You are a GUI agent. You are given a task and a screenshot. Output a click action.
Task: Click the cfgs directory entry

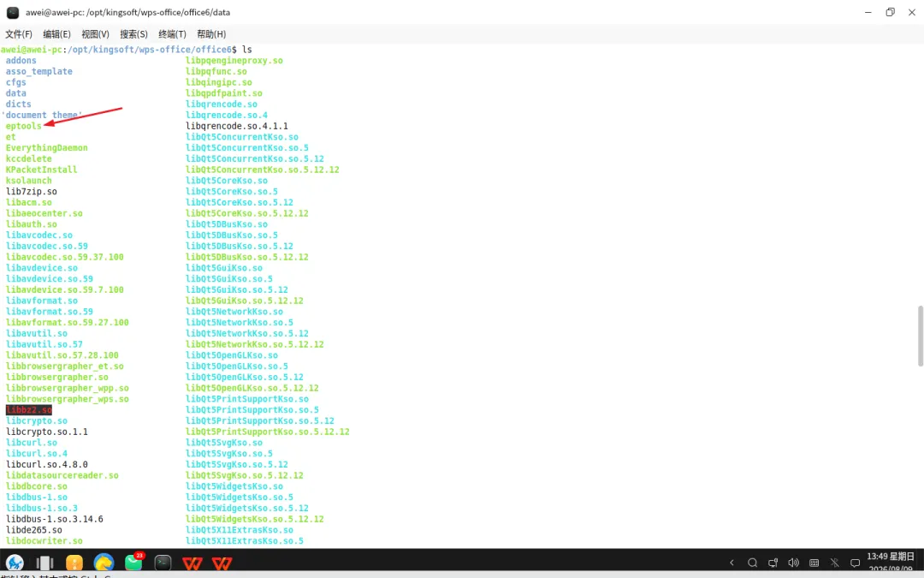16,82
